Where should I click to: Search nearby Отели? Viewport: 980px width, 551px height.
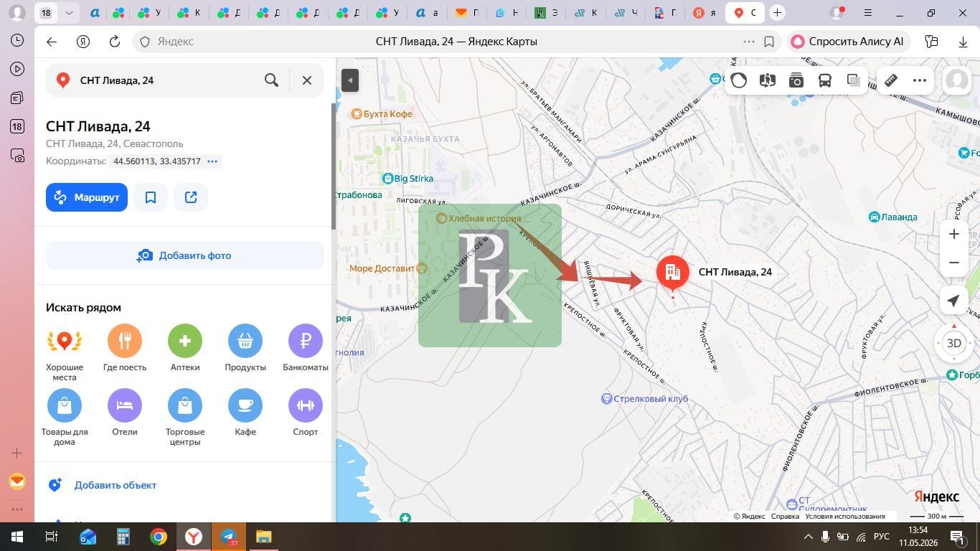tap(125, 413)
